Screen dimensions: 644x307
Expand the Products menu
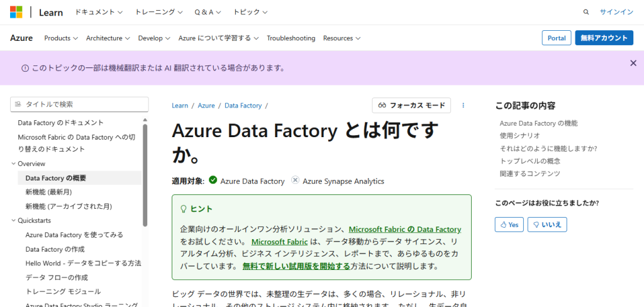point(61,38)
